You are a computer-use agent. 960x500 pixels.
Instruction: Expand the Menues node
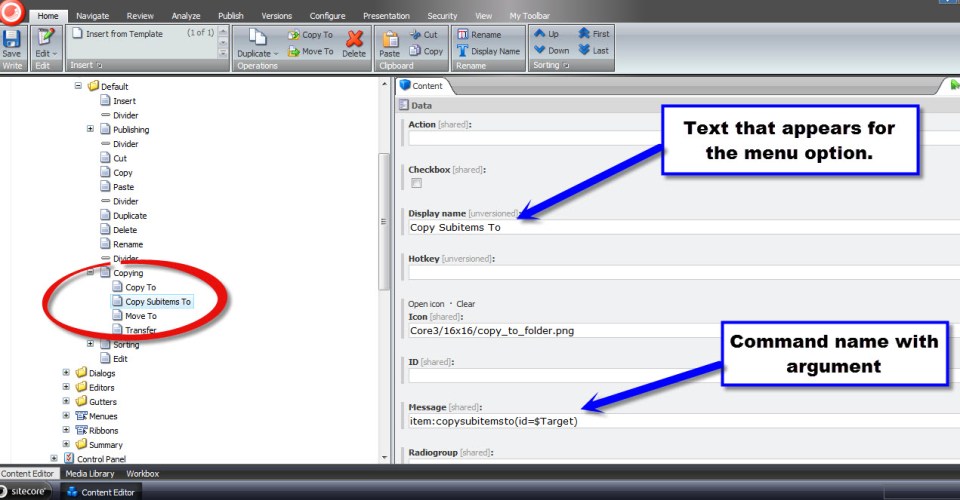[x=66, y=416]
